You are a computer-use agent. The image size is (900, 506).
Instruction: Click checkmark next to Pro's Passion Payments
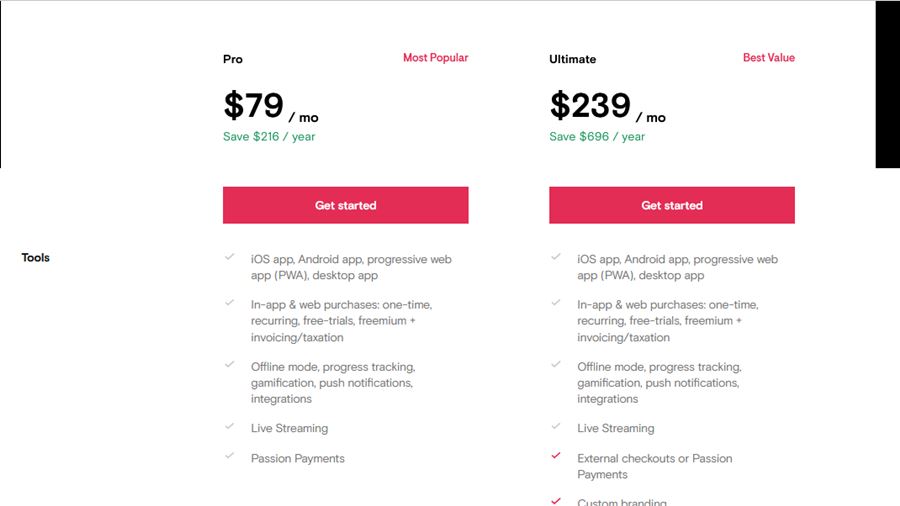pos(230,456)
